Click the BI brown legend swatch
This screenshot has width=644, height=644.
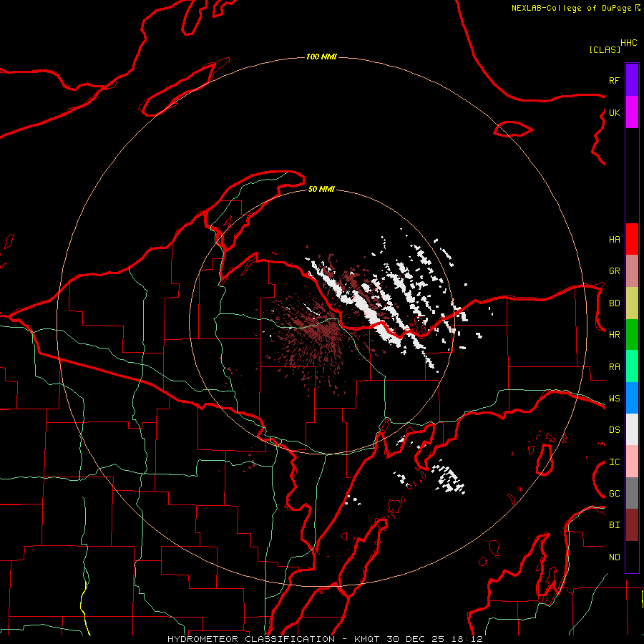[x=632, y=525]
